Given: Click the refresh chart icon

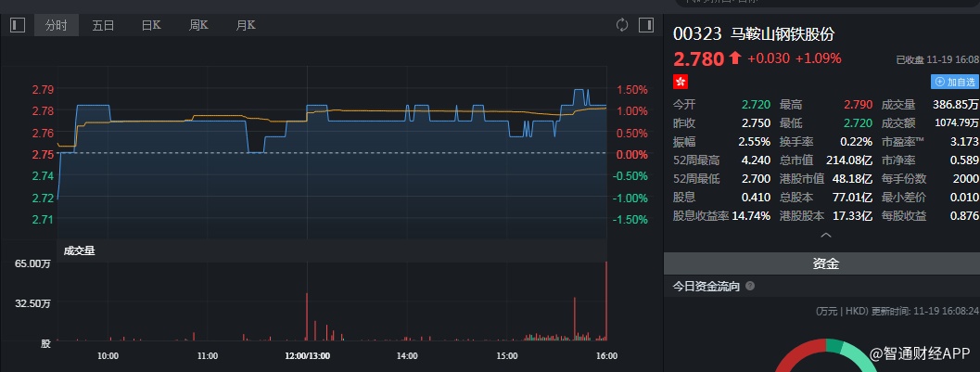Looking at the screenshot, I should tap(622, 25).
